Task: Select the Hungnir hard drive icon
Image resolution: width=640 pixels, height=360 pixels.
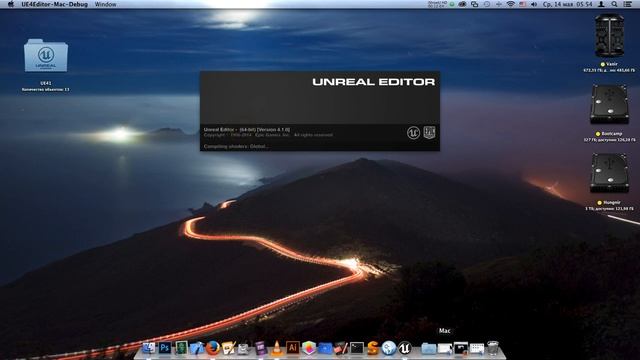Action: pos(609,173)
